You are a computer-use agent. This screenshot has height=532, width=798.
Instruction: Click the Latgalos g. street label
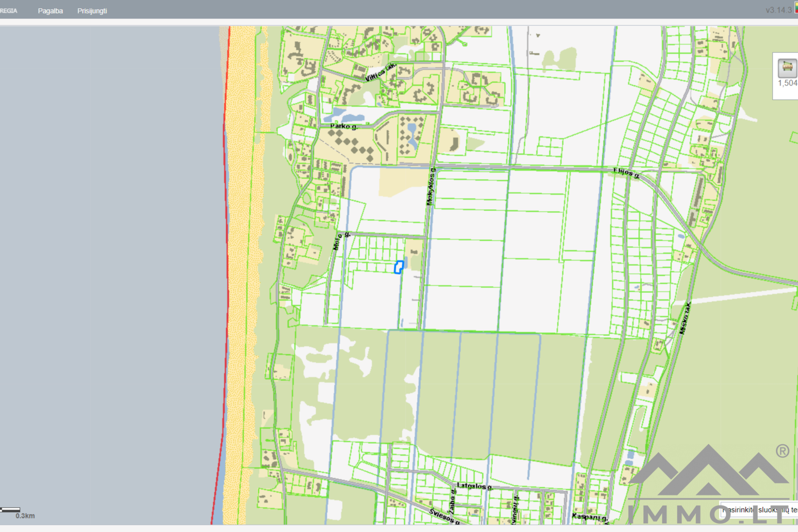pyautogui.click(x=475, y=486)
